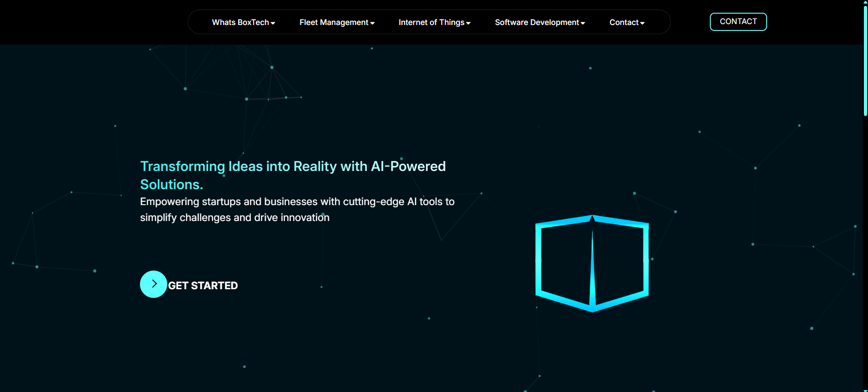
Task: Click the round cyan arrow icon
Action: [x=154, y=284]
